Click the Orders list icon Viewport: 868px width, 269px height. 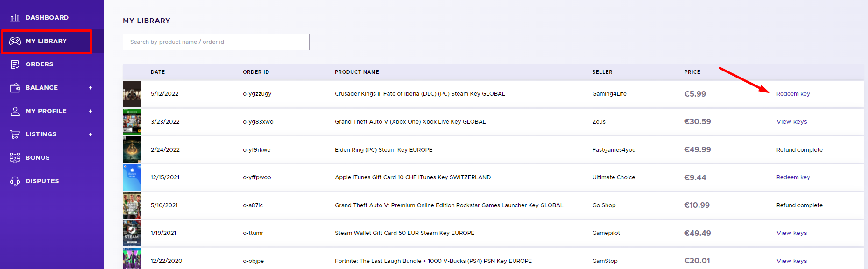pos(15,64)
